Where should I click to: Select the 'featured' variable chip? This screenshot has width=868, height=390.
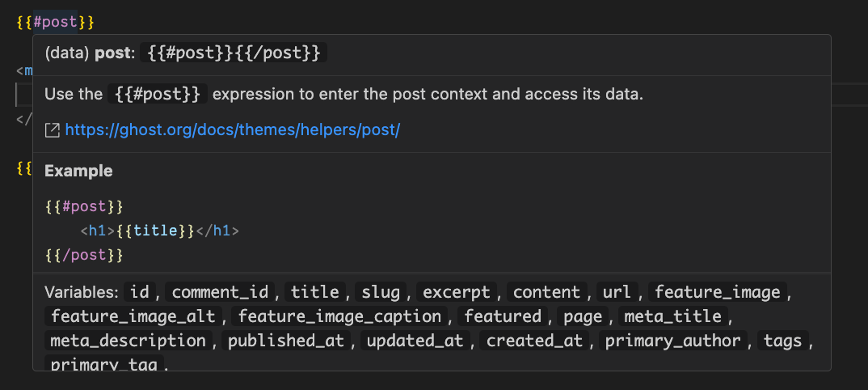(x=503, y=316)
